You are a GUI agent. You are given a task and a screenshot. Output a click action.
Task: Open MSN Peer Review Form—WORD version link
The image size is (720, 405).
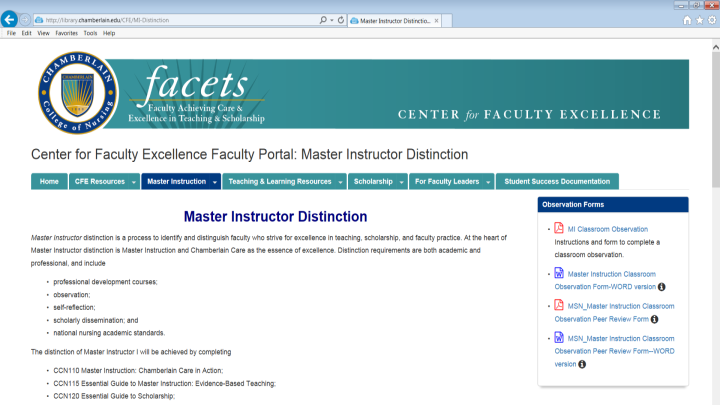coord(615,351)
